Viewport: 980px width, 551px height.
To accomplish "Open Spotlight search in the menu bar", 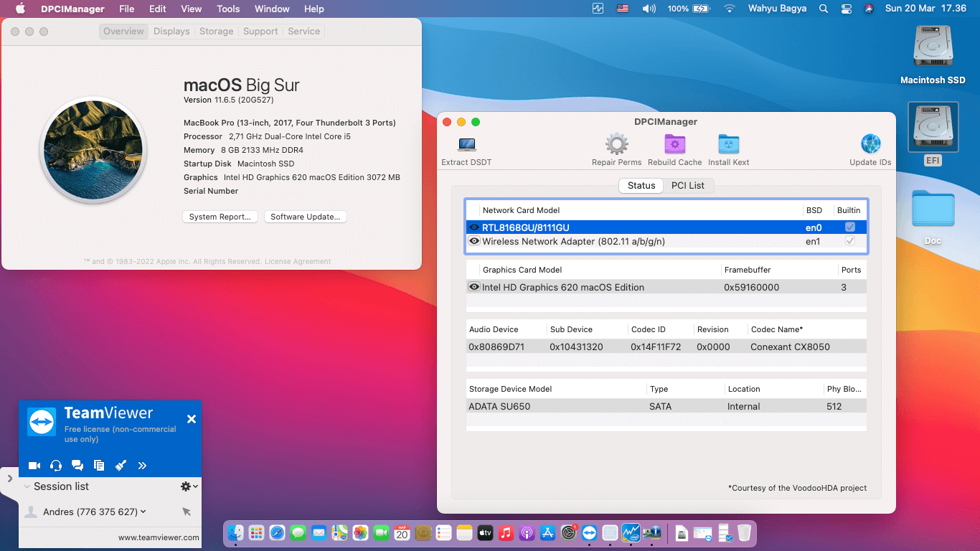I will 823,9.
